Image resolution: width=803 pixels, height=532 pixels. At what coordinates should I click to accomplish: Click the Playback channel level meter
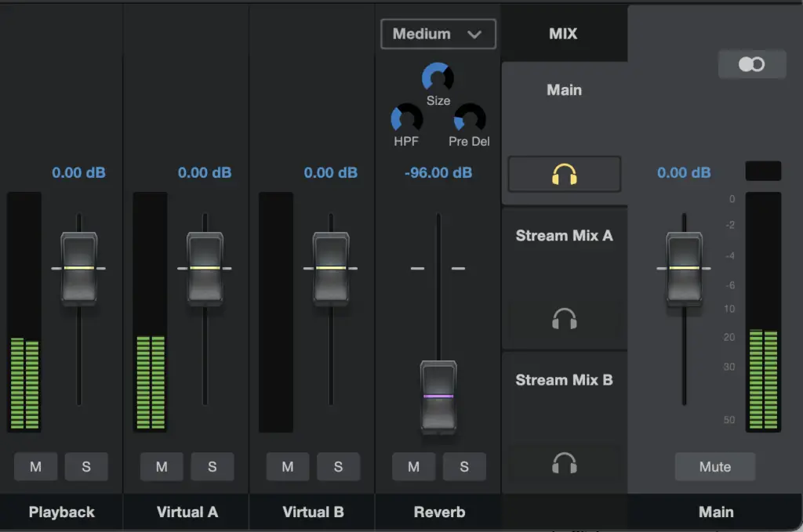pos(24,312)
